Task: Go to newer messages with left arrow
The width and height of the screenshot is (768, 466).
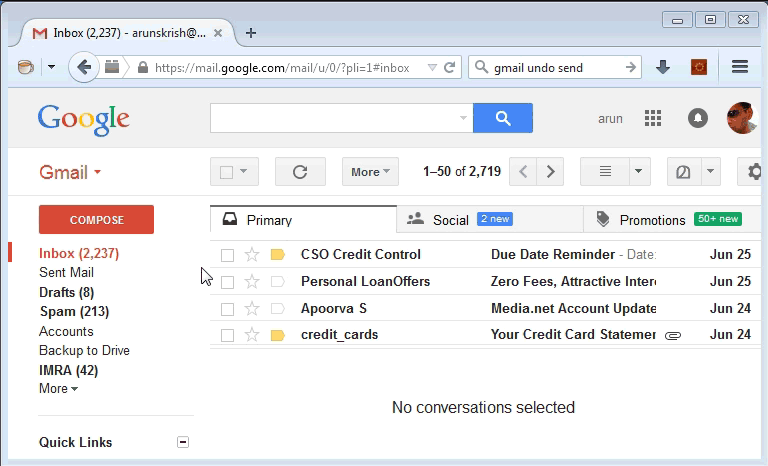Action: (x=523, y=172)
